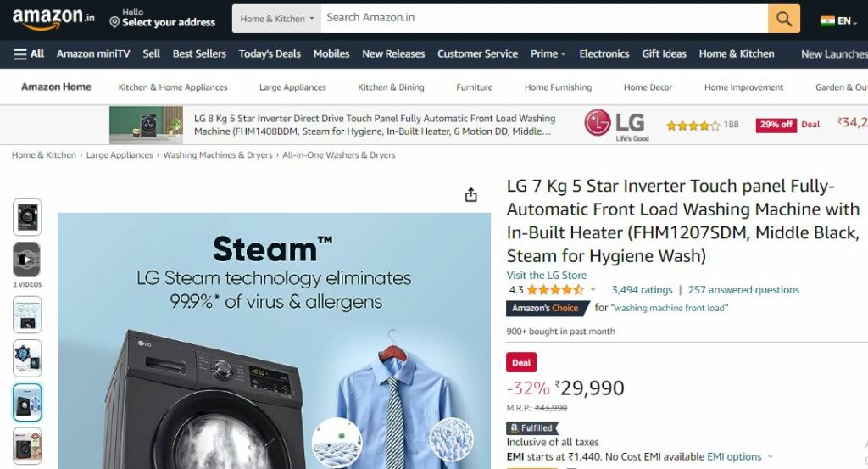
Task: Expand EMI options chevron
Action: click(x=769, y=457)
